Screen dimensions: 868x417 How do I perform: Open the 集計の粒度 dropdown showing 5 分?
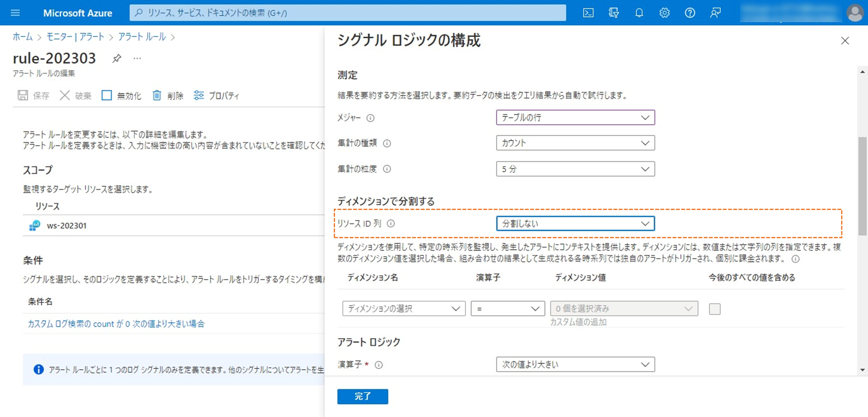575,169
